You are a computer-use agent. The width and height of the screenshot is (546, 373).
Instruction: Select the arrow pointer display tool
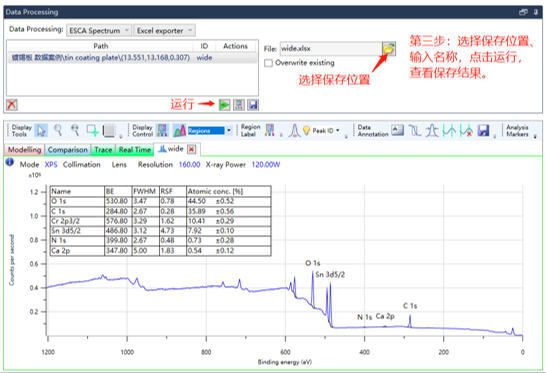(x=41, y=131)
